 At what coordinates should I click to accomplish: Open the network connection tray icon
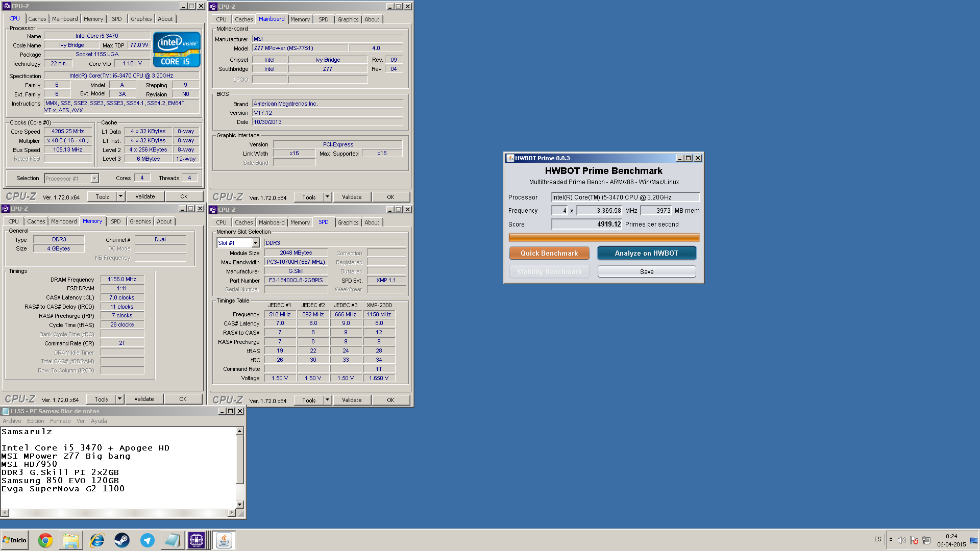click(926, 540)
